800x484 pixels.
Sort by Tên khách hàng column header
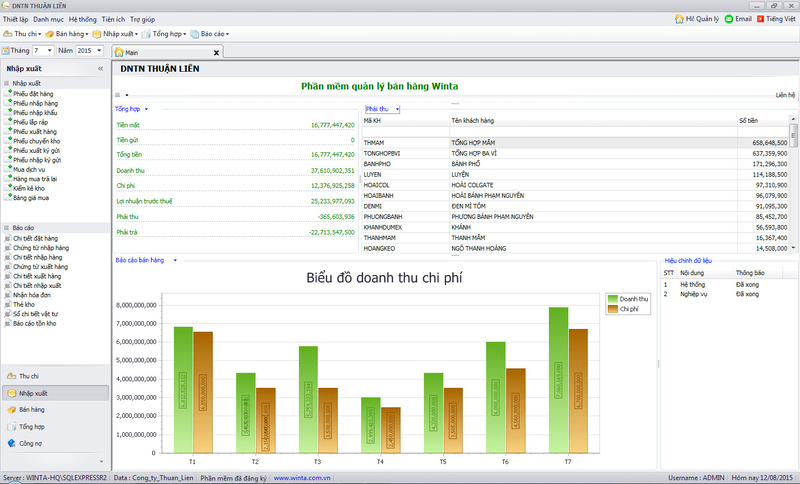point(593,121)
